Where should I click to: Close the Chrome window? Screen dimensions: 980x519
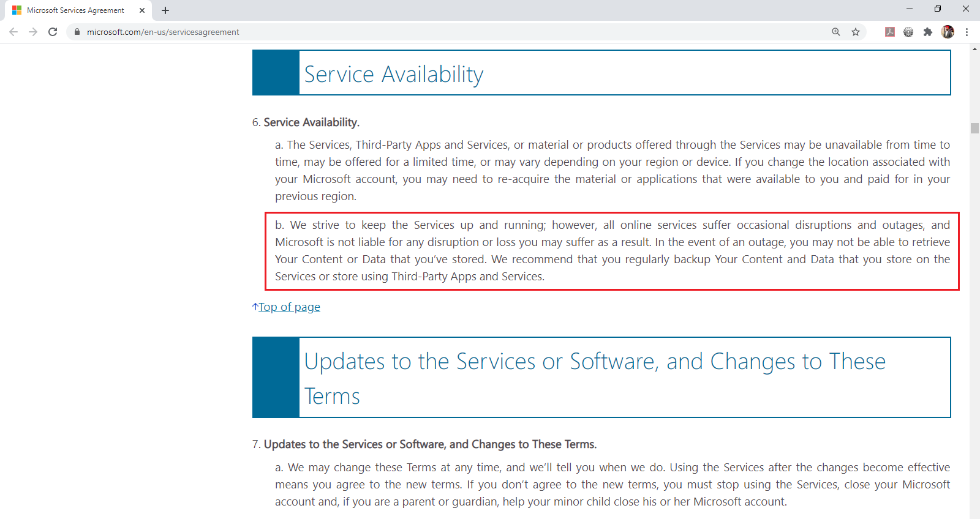pos(966,9)
